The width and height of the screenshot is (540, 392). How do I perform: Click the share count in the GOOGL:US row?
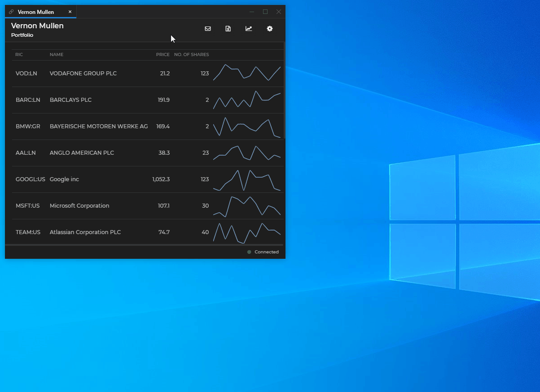[x=205, y=179]
